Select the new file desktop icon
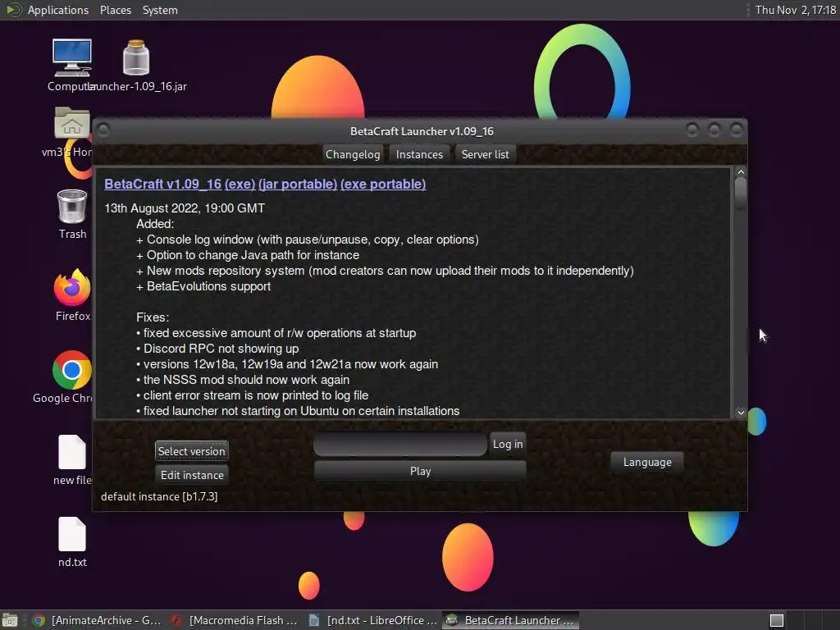Image resolution: width=840 pixels, height=630 pixels. [72, 452]
